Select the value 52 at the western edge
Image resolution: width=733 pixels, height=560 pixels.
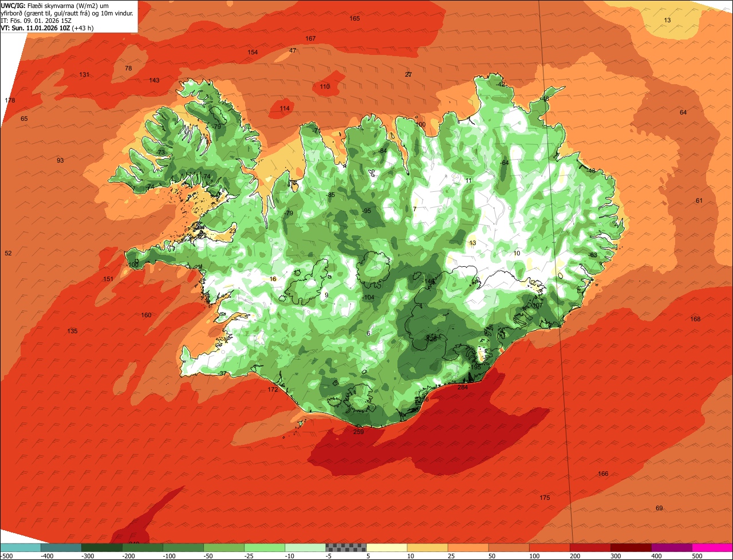(8, 253)
